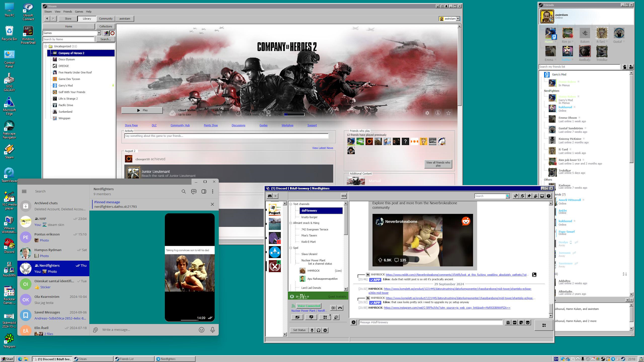Open the Community Hub link
This screenshot has height=362, width=644.
coord(179,125)
